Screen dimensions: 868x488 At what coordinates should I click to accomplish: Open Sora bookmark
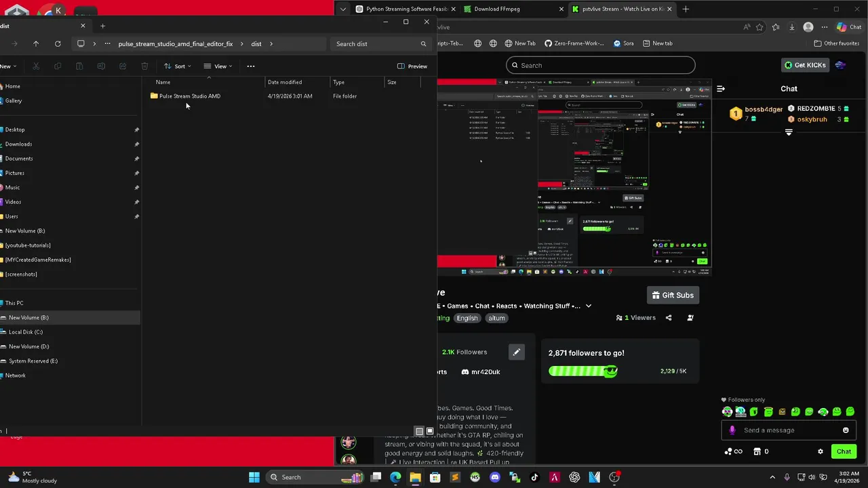624,43
